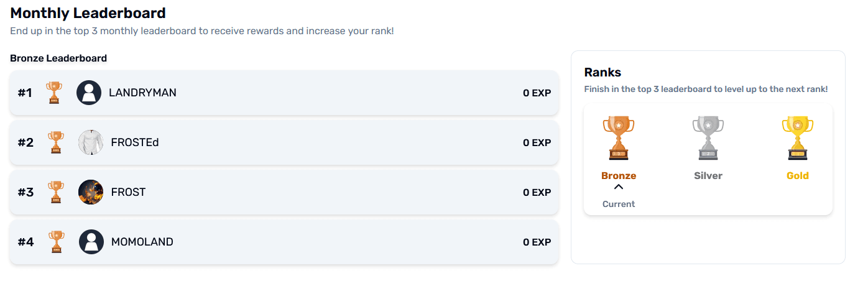The width and height of the screenshot is (868, 281).
Task: Click the MOMOLAND username
Action: 142,242
